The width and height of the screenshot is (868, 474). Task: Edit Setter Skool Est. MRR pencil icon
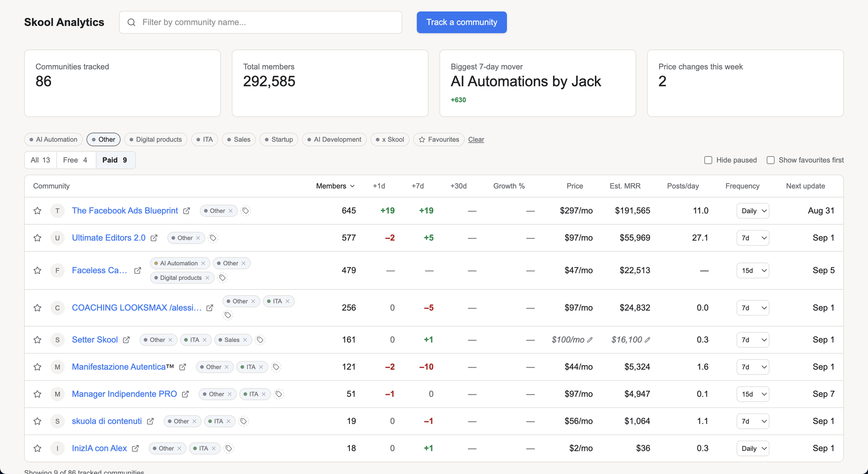(647, 340)
